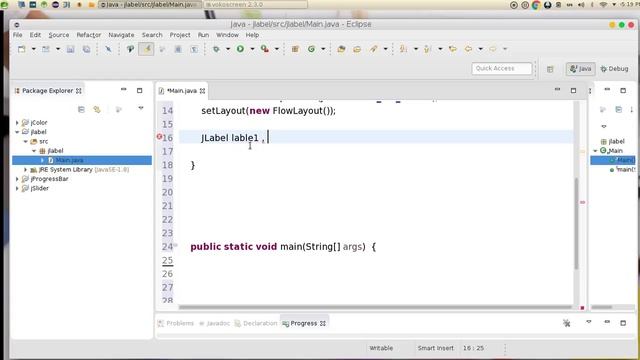Click the Search flashlight toolbar icon
Viewport: 640px width, 360px height.
coord(373,49)
